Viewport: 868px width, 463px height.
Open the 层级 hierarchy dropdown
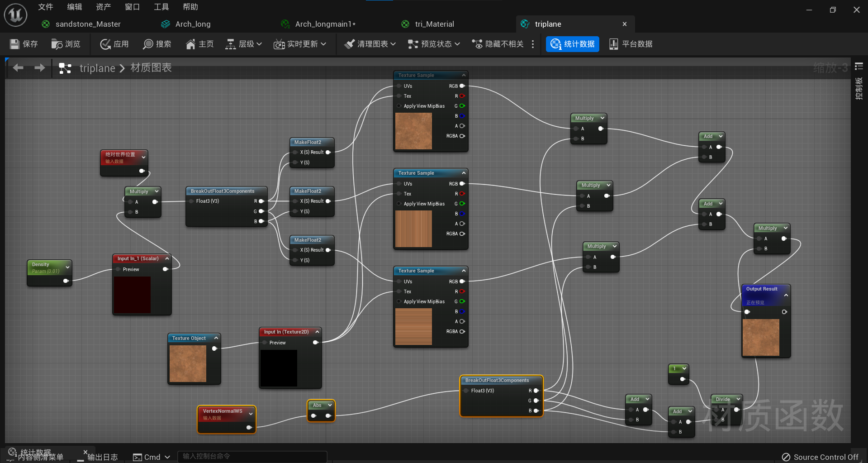pyautogui.click(x=244, y=44)
